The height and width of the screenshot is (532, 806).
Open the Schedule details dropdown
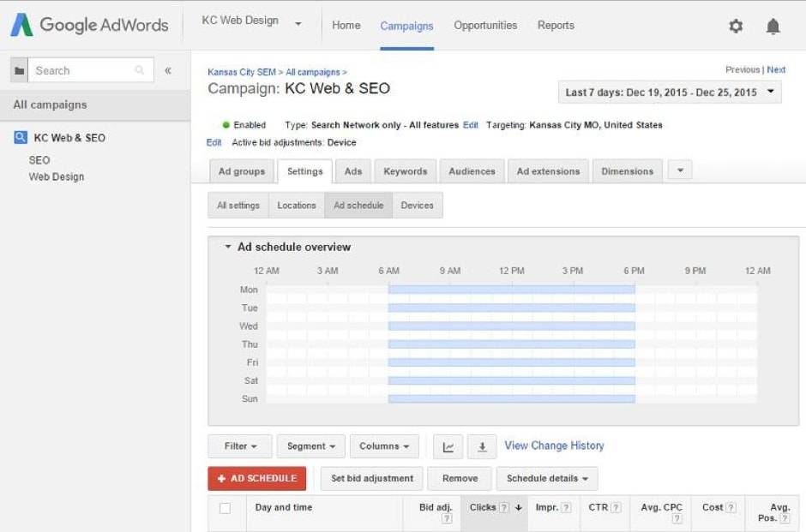click(547, 479)
